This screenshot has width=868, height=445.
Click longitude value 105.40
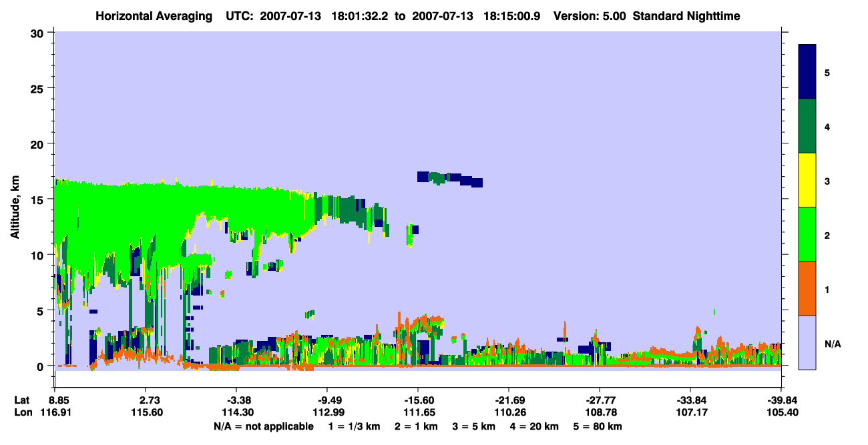tap(781, 413)
